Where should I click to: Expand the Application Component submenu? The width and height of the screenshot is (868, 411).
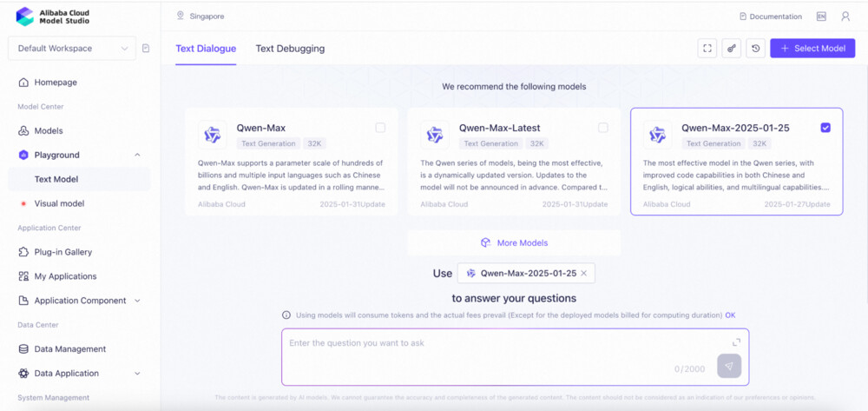[x=137, y=301]
